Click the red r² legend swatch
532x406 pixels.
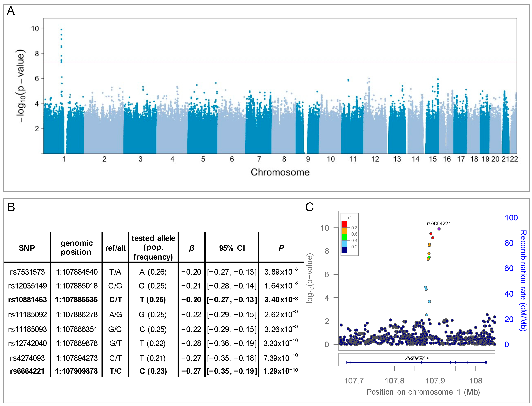click(344, 224)
